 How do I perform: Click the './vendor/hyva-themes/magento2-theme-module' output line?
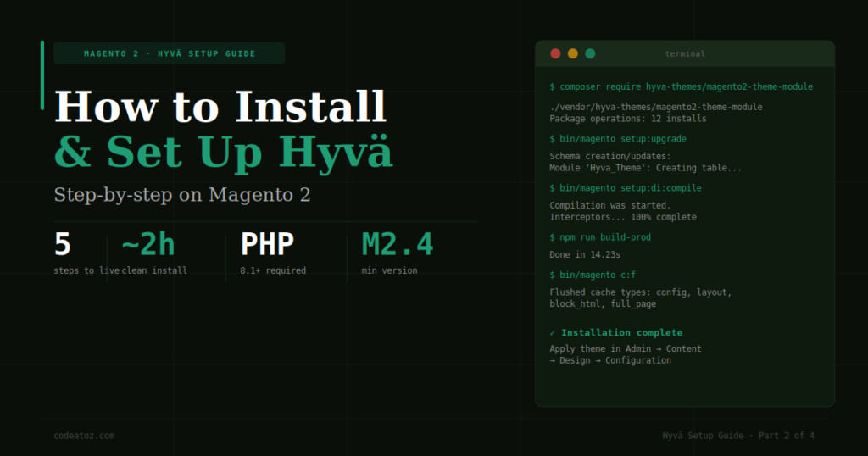(x=656, y=107)
